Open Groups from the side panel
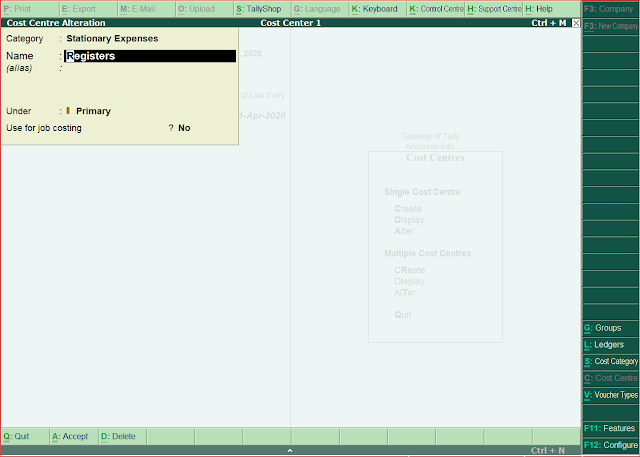This screenshot has height=457, width=640. (611, 328)
